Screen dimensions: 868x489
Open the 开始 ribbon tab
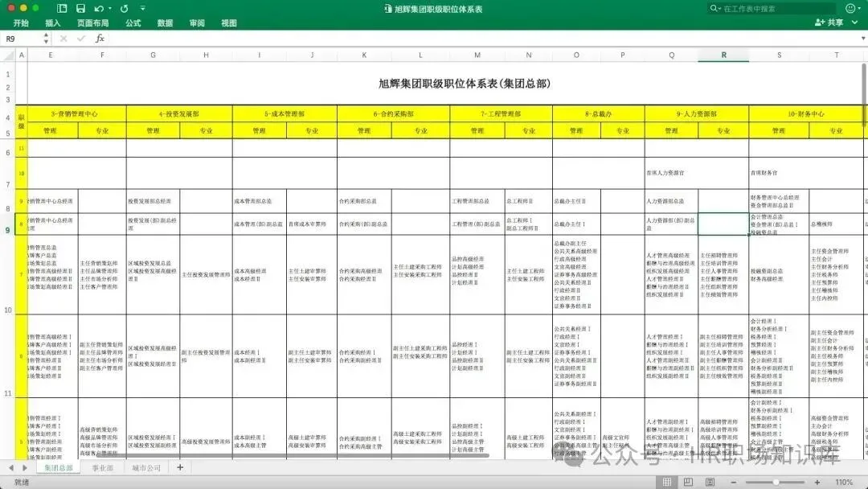pos(21,23)
